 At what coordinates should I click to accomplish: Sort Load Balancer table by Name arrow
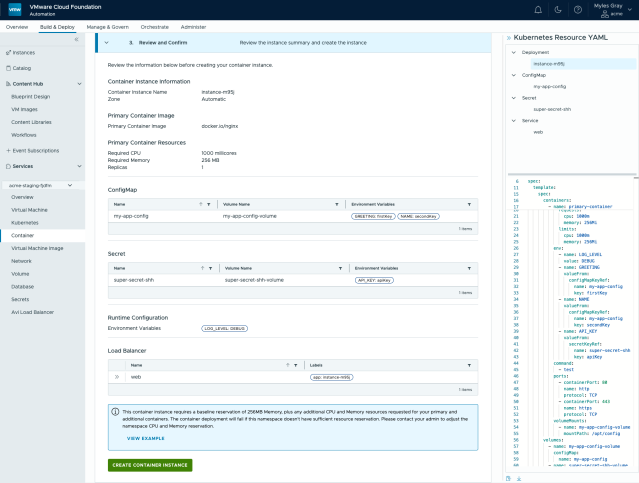click(287, 365)
